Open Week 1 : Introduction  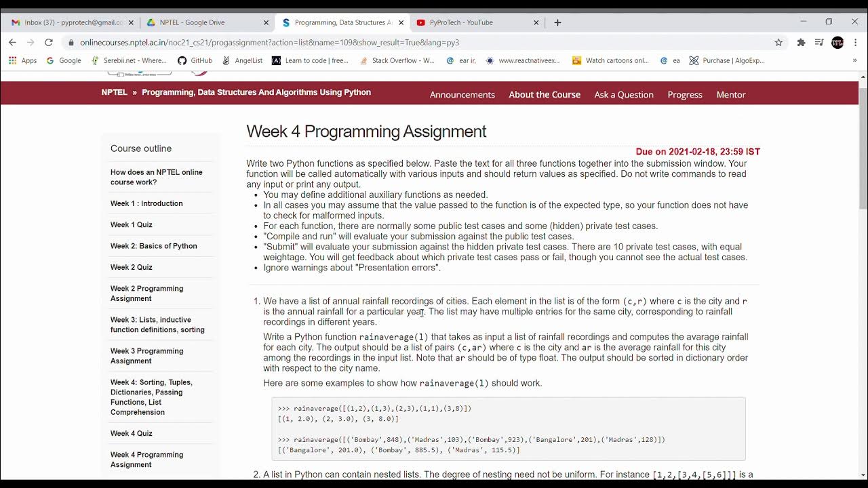click(146, 203)
